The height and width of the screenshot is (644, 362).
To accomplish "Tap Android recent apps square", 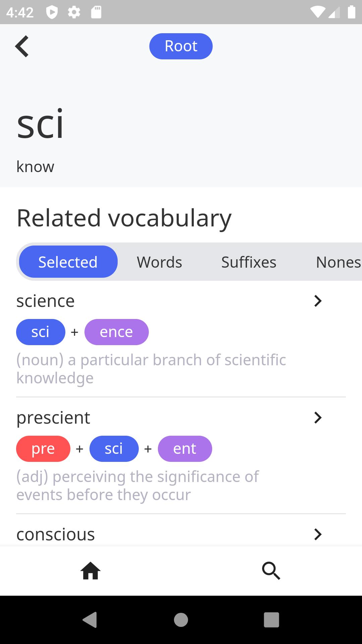I will 271,620.
